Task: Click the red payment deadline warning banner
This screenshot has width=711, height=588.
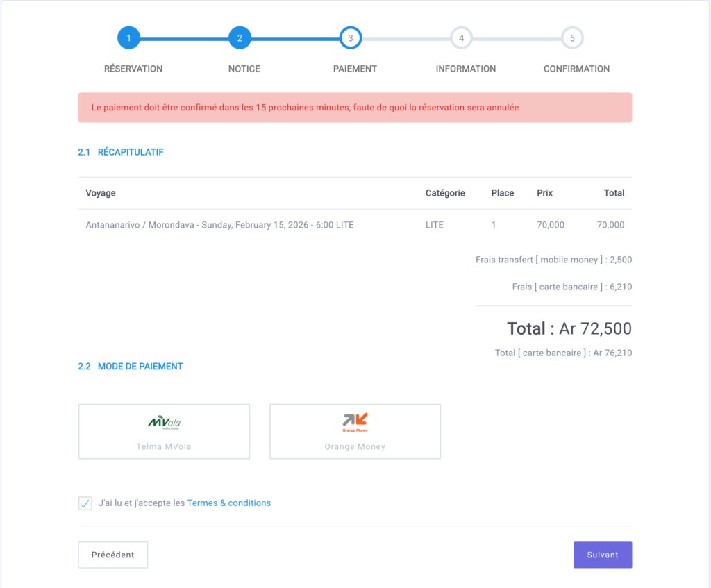Action: tap(355, 108)
